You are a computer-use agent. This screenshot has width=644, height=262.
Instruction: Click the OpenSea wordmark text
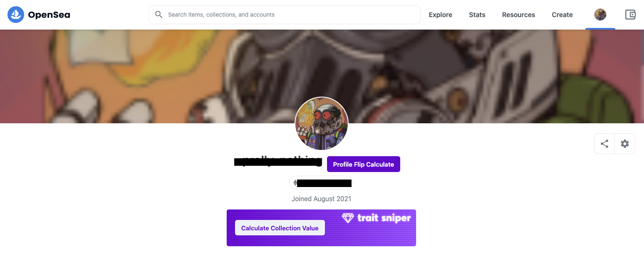(49, 15)
